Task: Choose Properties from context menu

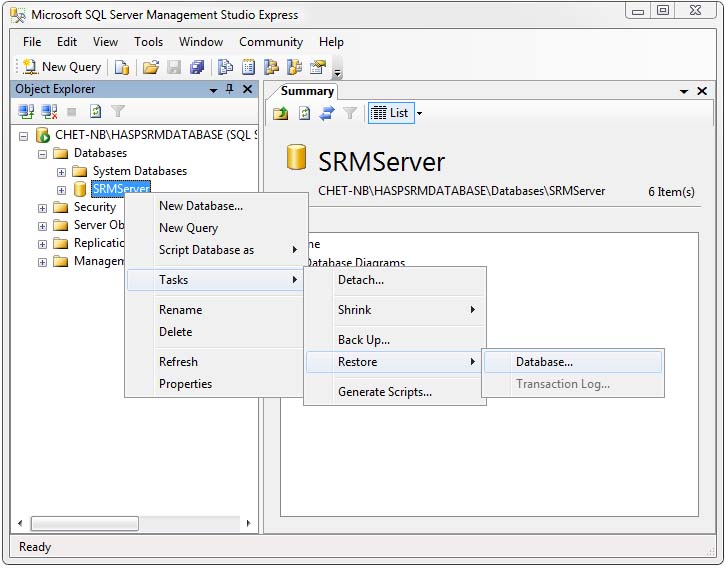Action: point(215,383)
